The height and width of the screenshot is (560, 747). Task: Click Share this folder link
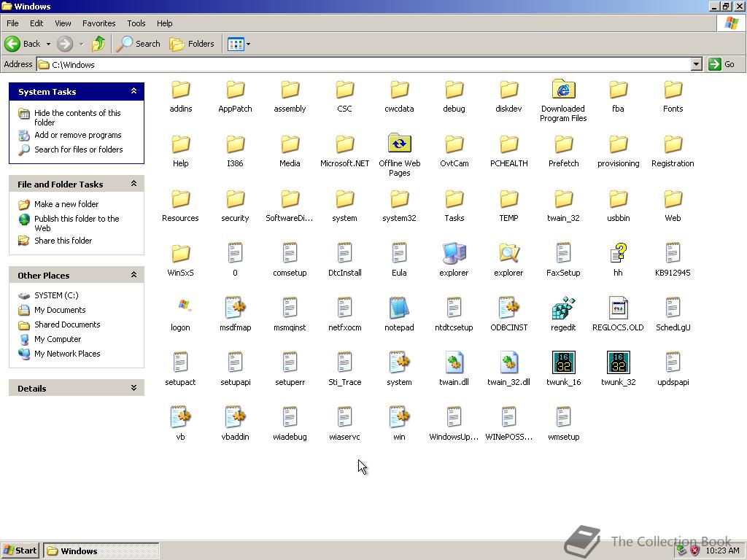63,241
